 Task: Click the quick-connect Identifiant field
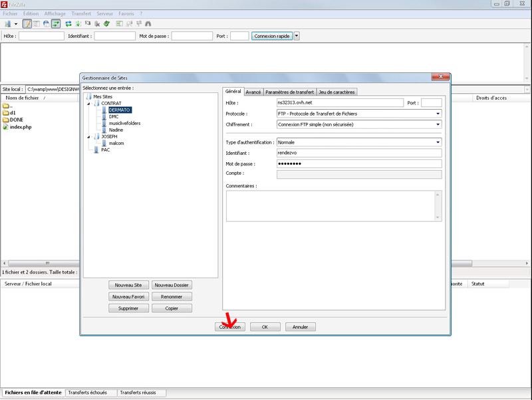point(114,36)
